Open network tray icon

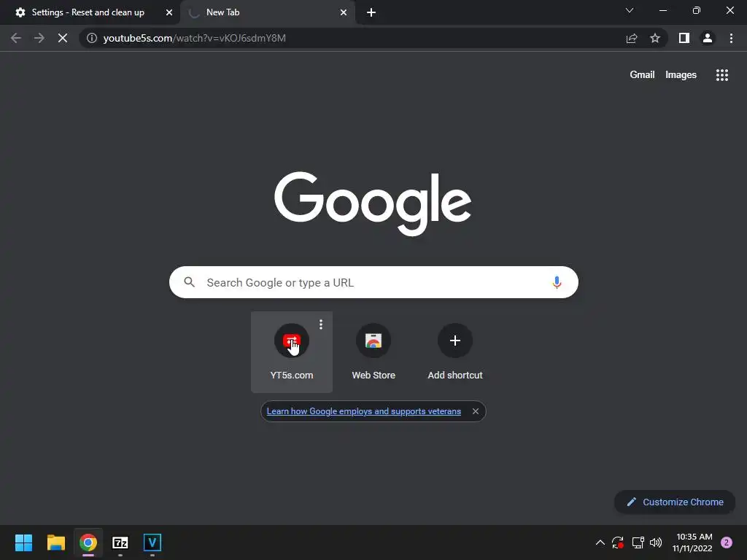click(x=638, y=542)
